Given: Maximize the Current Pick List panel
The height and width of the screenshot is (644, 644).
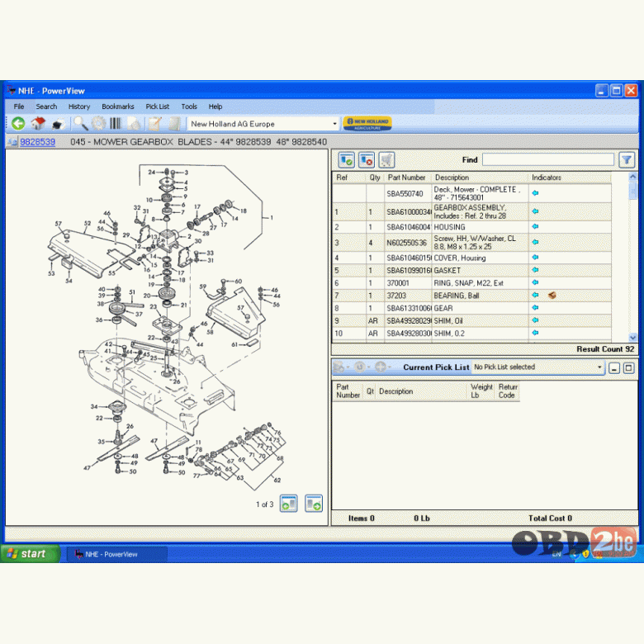Looking at the screenshot, I should tap(629, 368).
